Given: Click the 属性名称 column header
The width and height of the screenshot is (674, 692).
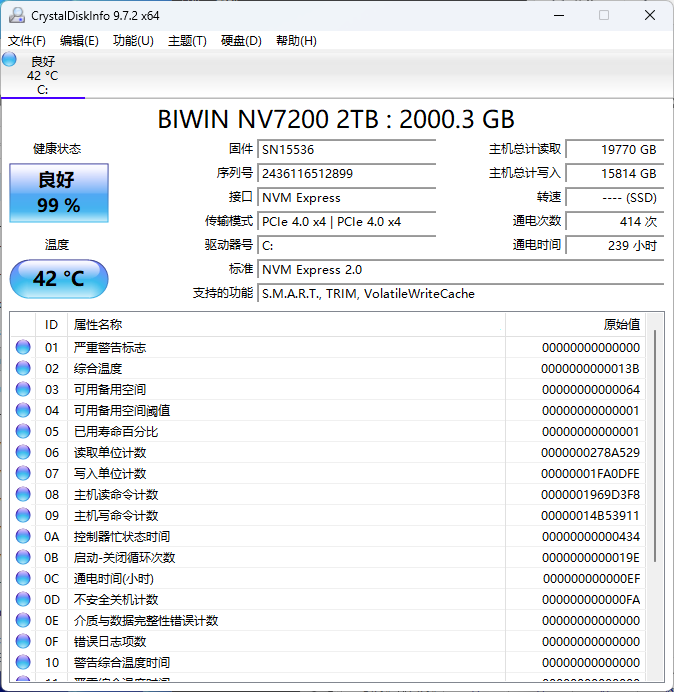Looking at the screenshot, I should tap(98, 324).
